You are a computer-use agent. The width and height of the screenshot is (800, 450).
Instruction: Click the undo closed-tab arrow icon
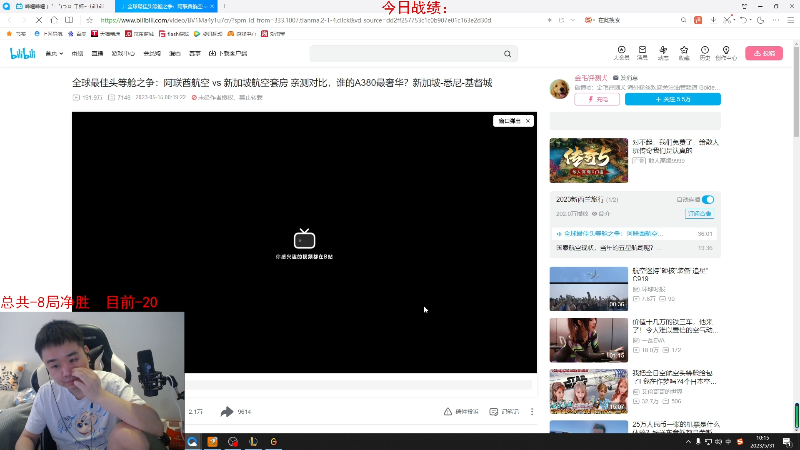pos(743,20)
